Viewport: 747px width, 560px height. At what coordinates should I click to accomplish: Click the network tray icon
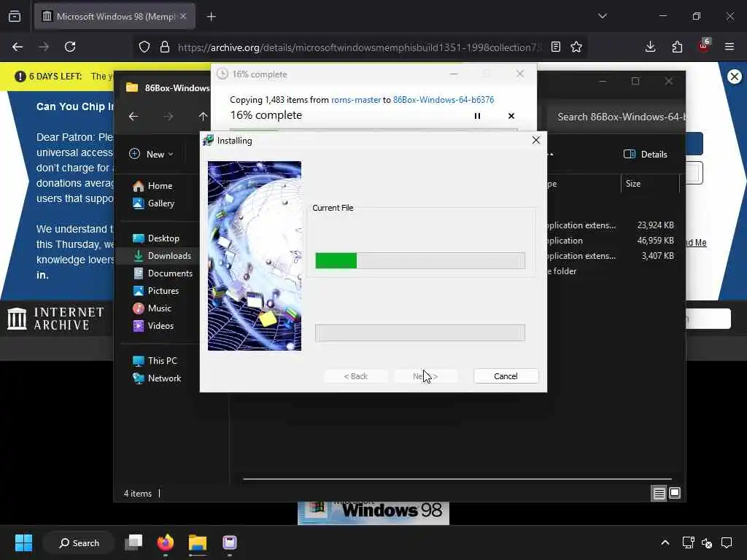tap(688, 542)
